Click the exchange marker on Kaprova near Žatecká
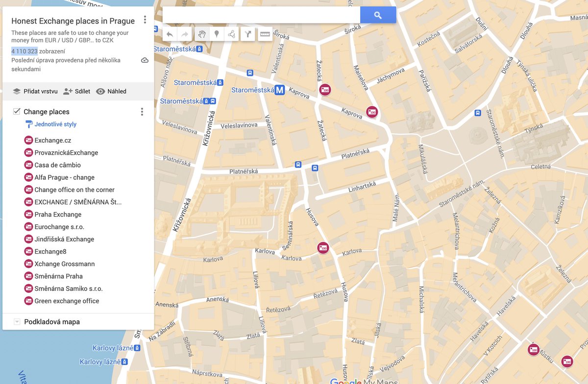 coord(325,90)
